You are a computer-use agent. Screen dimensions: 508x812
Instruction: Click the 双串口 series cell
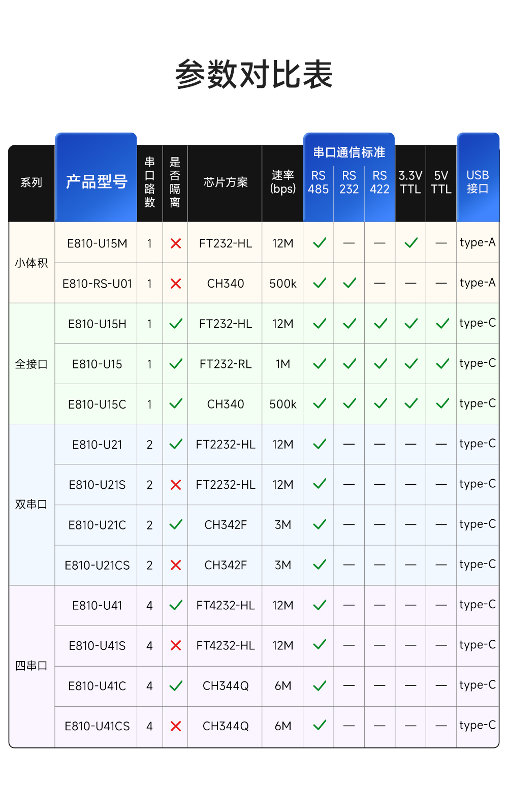[x=31, y=505]
